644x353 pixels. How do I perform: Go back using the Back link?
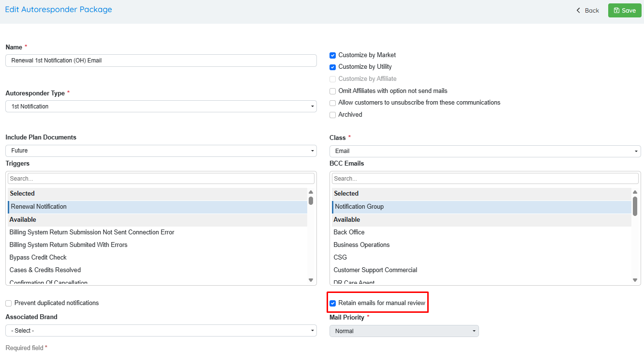coord(587,10)
